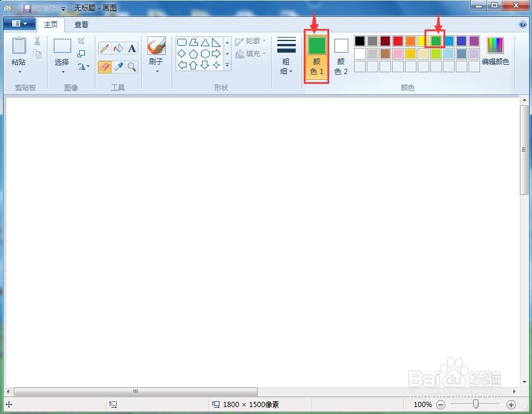Click the Paste clipboard icon

tap(18, 45)
